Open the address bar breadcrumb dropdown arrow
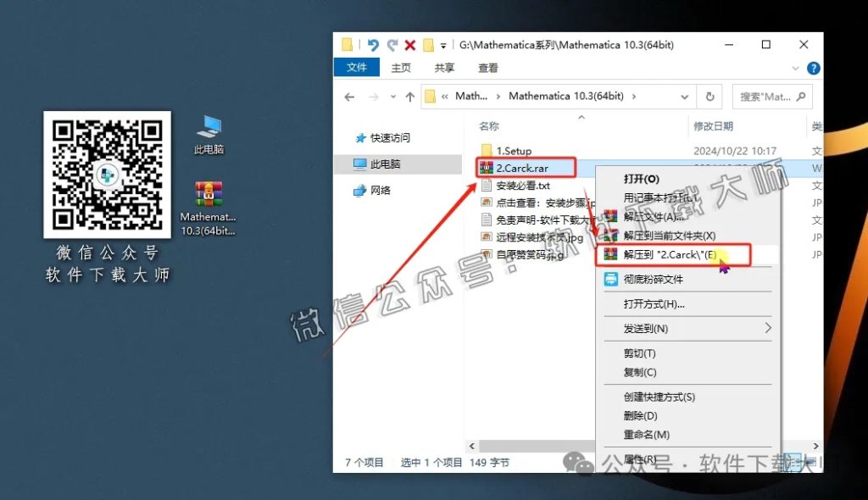This screenshot has width=868, height=500. click(685, 96)
